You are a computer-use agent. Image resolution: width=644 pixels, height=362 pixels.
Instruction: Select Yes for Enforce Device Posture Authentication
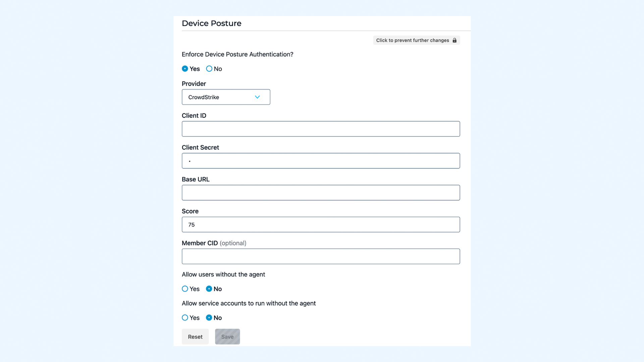(x=185, y=68)
